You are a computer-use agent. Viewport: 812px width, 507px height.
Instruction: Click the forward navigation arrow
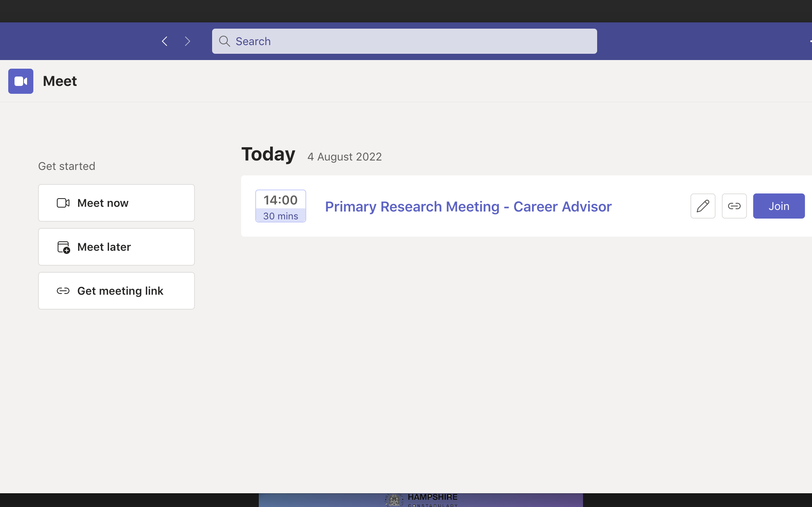click(187, 41)
